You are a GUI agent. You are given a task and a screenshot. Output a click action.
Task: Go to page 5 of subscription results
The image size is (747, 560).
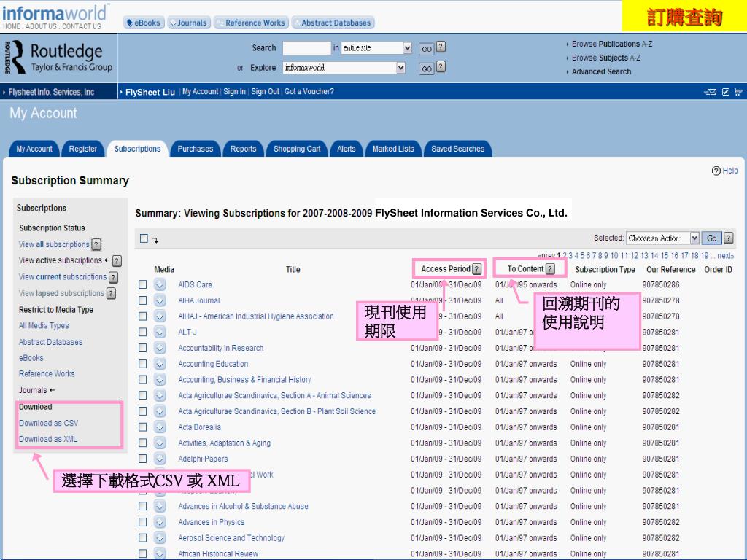(582, 256)
